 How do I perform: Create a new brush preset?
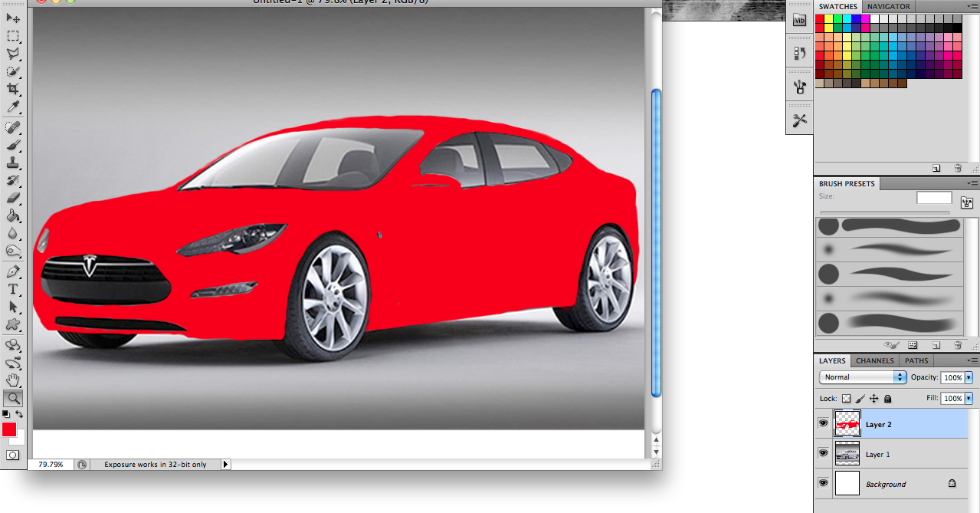[936, 345]
